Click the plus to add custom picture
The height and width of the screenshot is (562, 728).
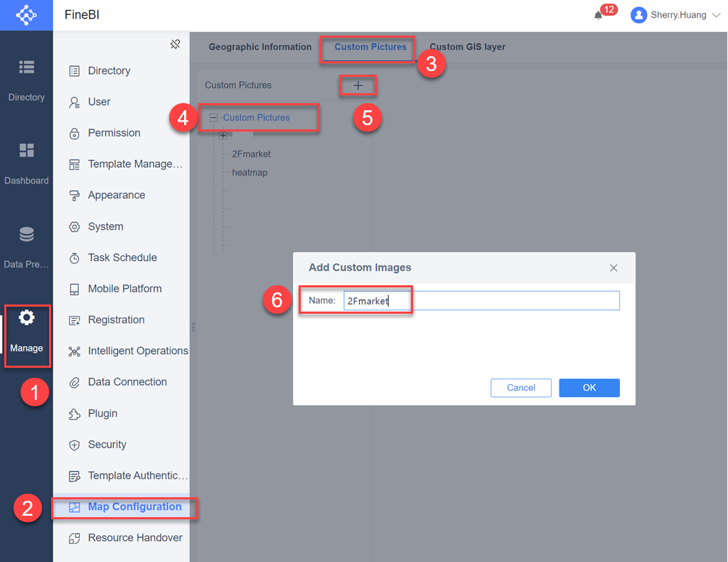(358, 85)
